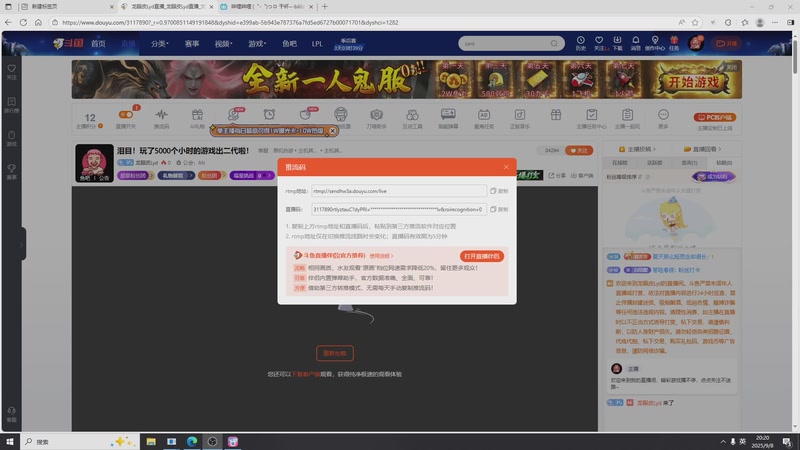Viewport: 800px width, 450px height.
Task: Open 赛事 navigation item
Action: tap(192, 44)
